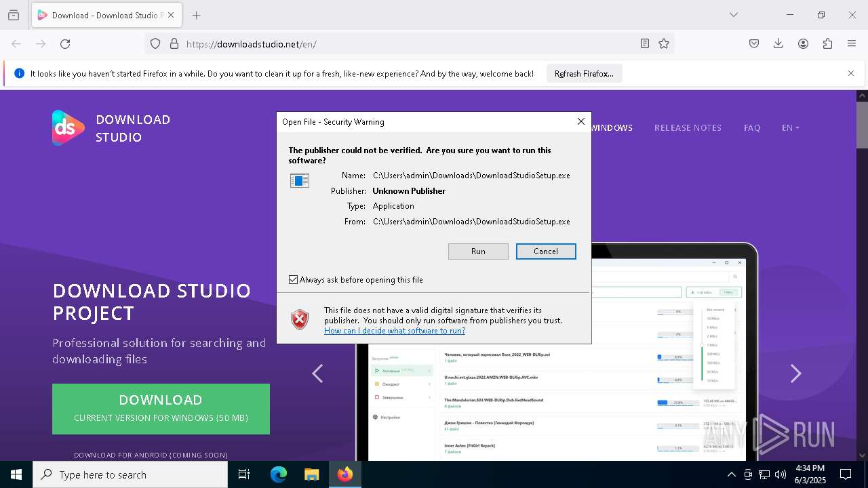Expand the EN language dropdown
The image size is (868, 488).
[790, 127]
